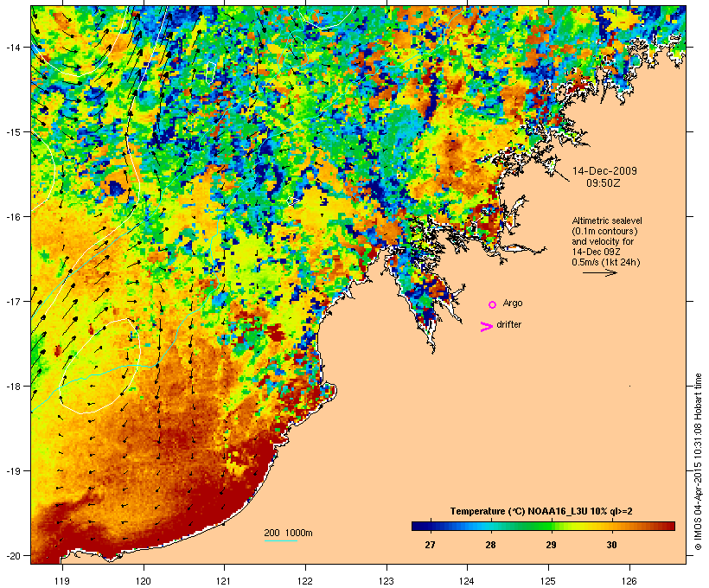The height and width of the screenshot is (588, 709).
Task: Click the dark red end of the temperature bar
Action: click(670, 526)
